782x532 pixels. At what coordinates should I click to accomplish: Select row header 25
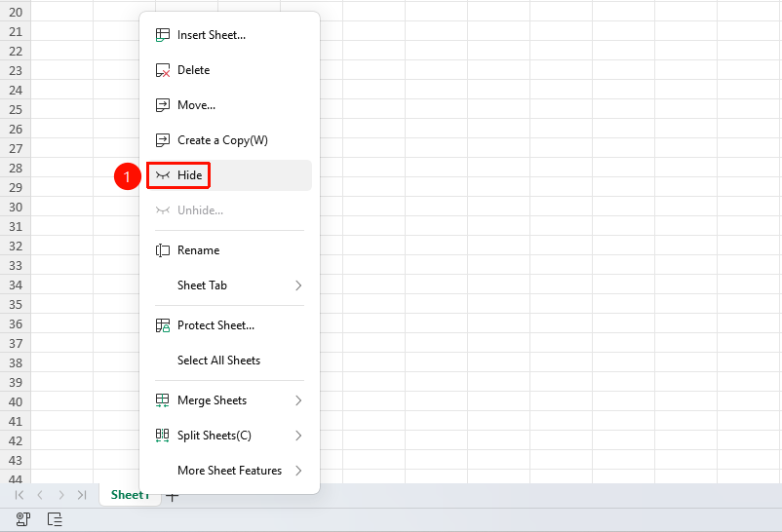point(16,110)
